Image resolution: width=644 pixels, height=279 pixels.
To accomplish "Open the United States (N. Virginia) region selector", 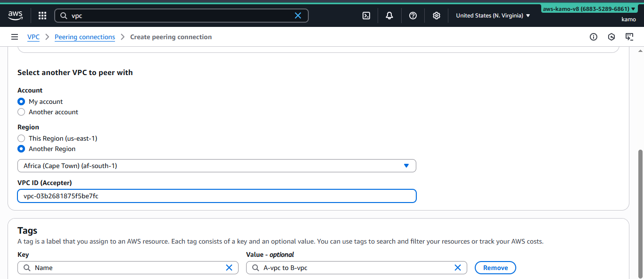I will (x=492, y=15).
